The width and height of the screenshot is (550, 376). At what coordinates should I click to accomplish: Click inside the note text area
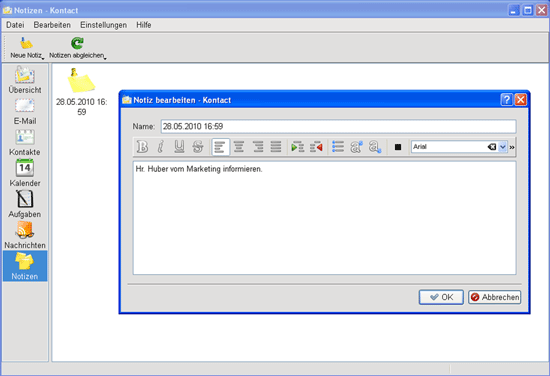(324, 218)
